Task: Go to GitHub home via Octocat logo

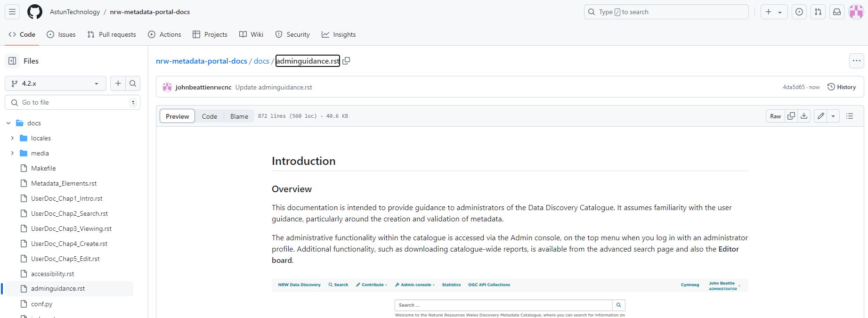Action: point(35,12)
